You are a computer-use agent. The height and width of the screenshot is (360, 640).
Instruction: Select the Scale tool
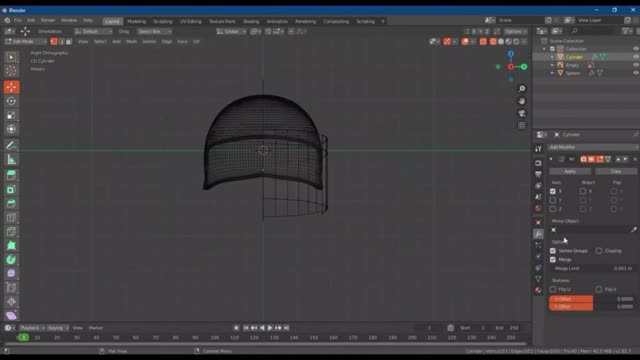click(x=11, y=115)
